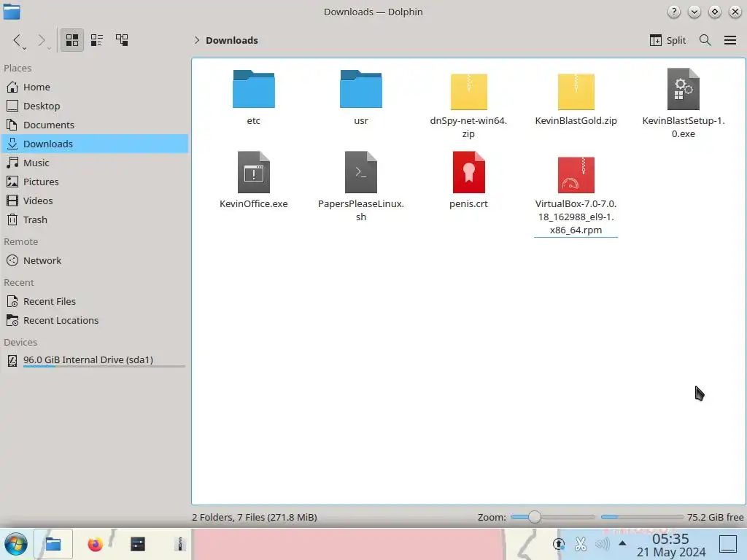Open Music in Places panel
This screenshot has height=560, width=747.
point(95,163)
